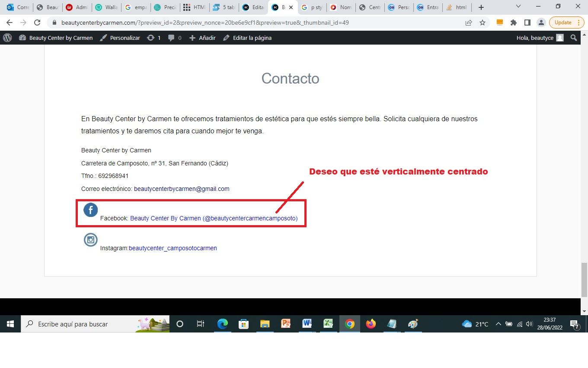Click the address bar URL
This screenshot has width=588, height=368.
205,23
